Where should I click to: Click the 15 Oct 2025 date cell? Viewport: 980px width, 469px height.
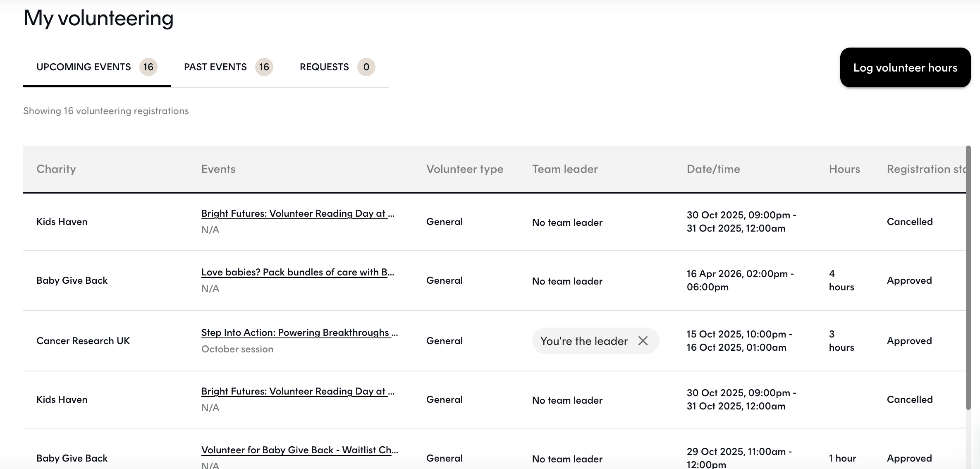(x=739, y=341)
